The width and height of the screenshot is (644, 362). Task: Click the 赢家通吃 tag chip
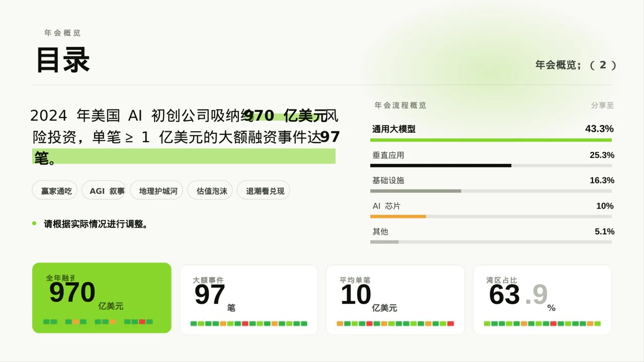[55, 191]
